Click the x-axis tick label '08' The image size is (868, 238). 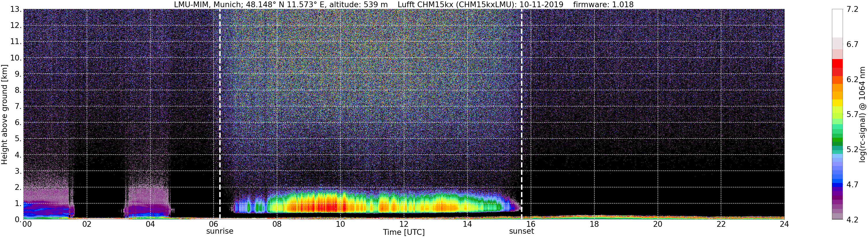point(277,224)
